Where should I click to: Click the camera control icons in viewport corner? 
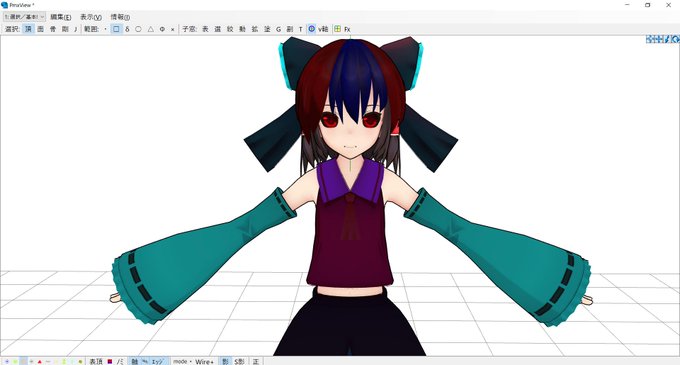(662, 39)
